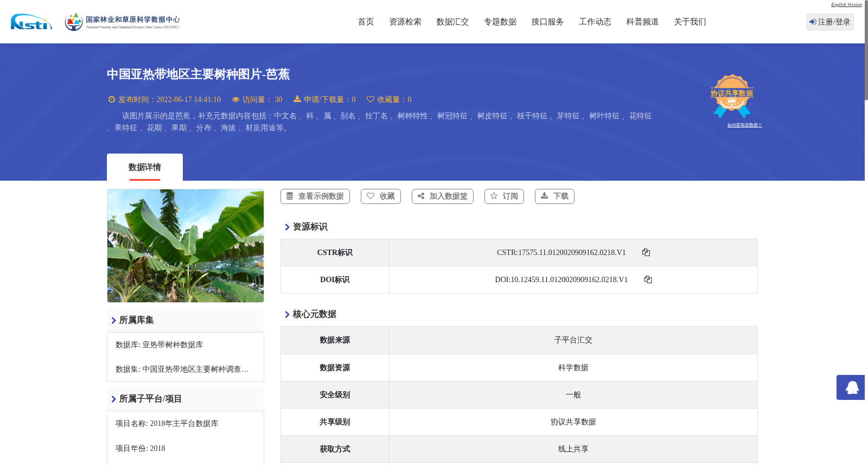Screen dimensions: 868x465
Task: Click the chevron icon next to 核心元数据
Action: coord(287,315)
